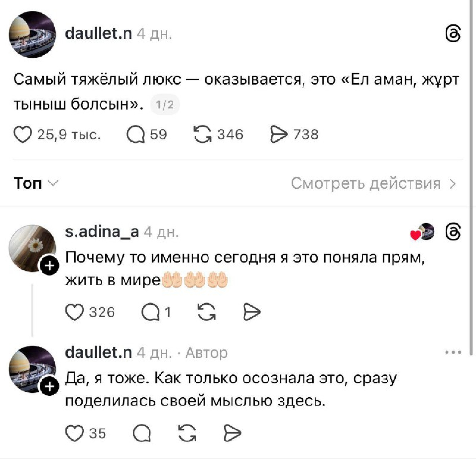Open comments on the main post
Screen dimensions: 476x459
(x=135, y=135)
